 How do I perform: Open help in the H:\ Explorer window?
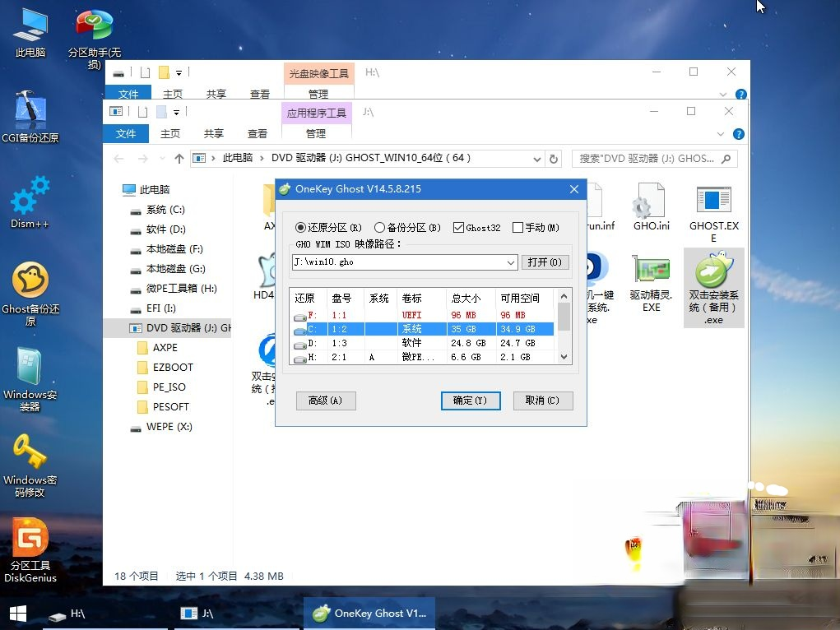[741, 95]
